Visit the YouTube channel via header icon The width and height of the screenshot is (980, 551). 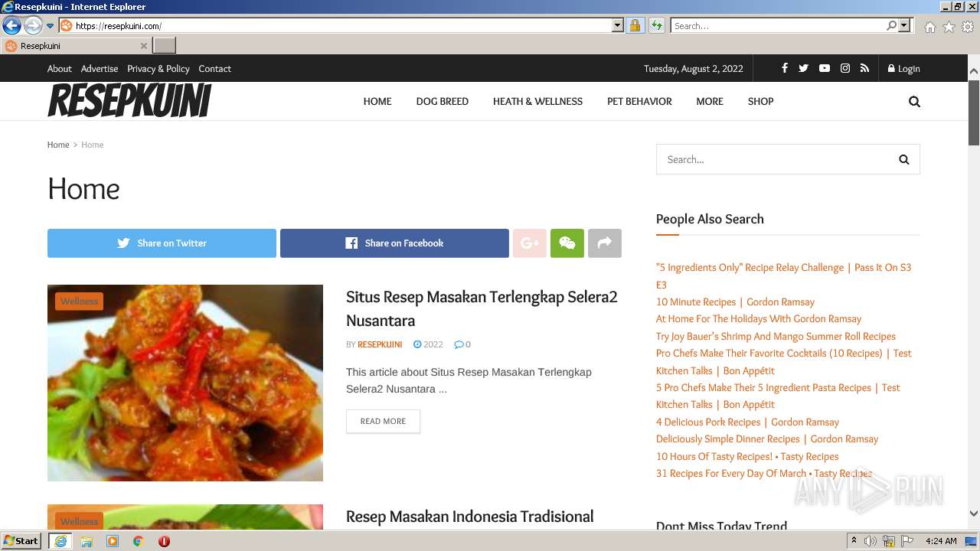click(824, 68)
